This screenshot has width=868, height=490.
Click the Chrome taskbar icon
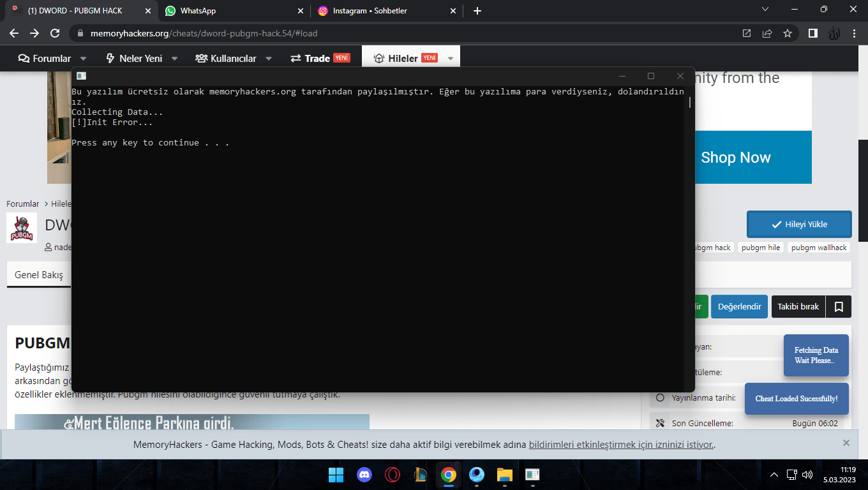pos(448,475)
